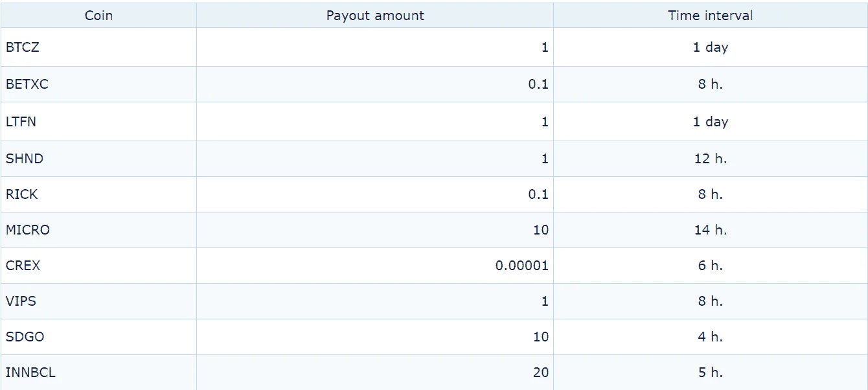Viewport: 868px width, 390px height.
Task: Click the Time interval column header
Action: click(711, 16)
